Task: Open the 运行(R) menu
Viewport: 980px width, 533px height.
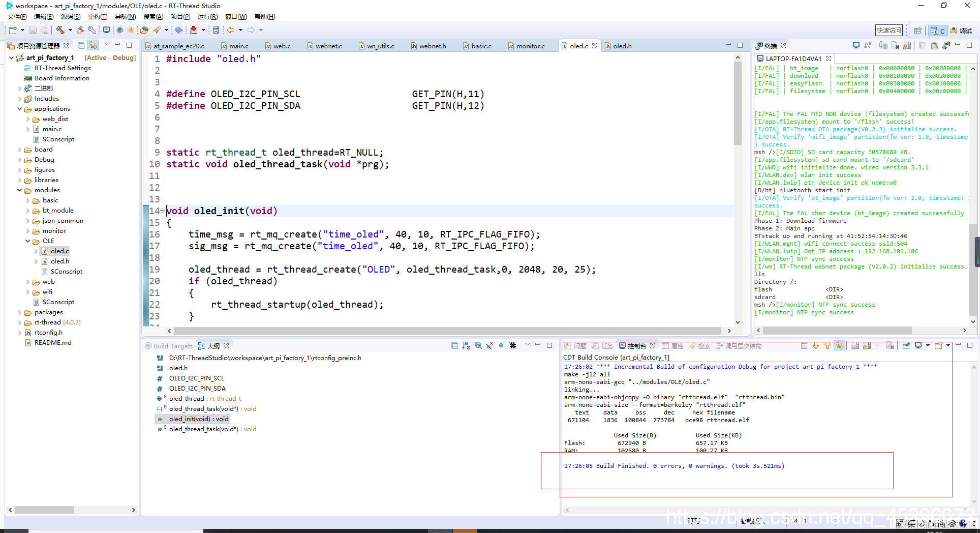Action: point(207,17)
